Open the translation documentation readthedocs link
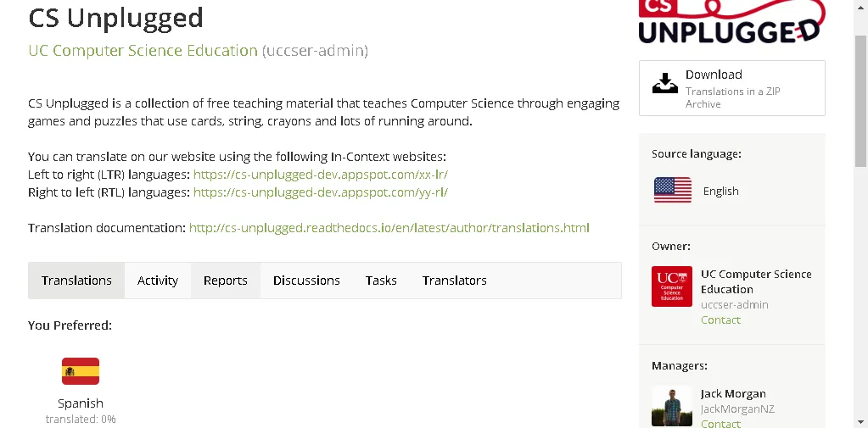Screen dimensions: 868x428 pos(389,228)
